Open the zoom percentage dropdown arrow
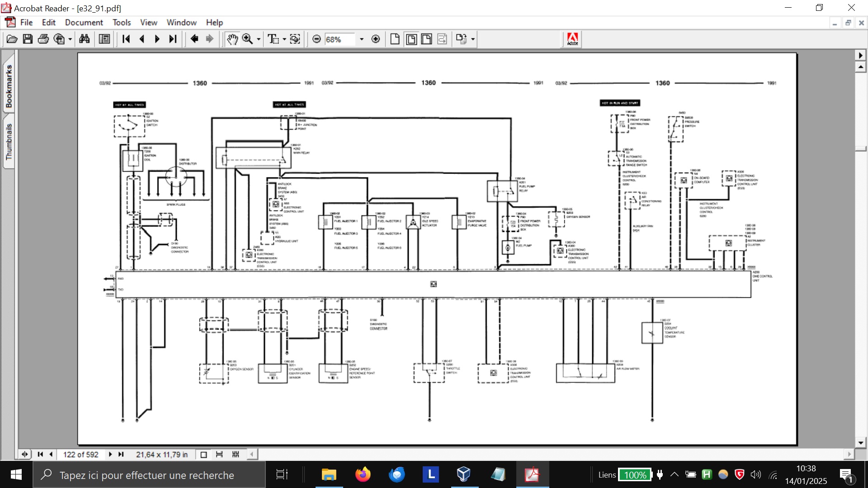The height and width of the screenshot is (488, 868). coord(362,39)
